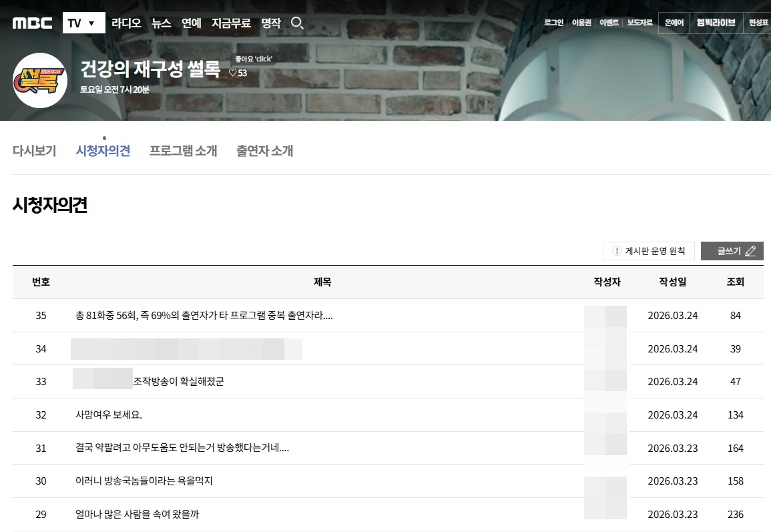Screen dimensions: 771x532
Task: Click the MBC logo
Action: [x=32, y=23]
